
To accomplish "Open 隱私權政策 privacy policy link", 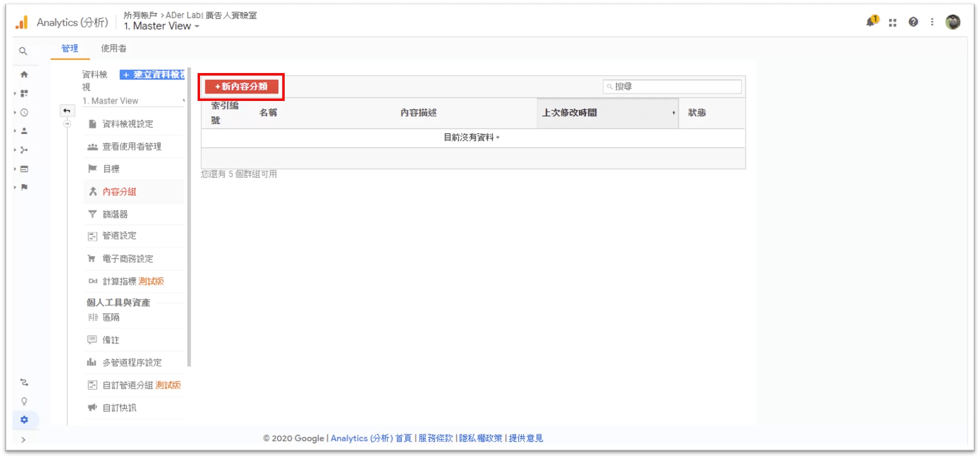I will (x=480, y=438).
